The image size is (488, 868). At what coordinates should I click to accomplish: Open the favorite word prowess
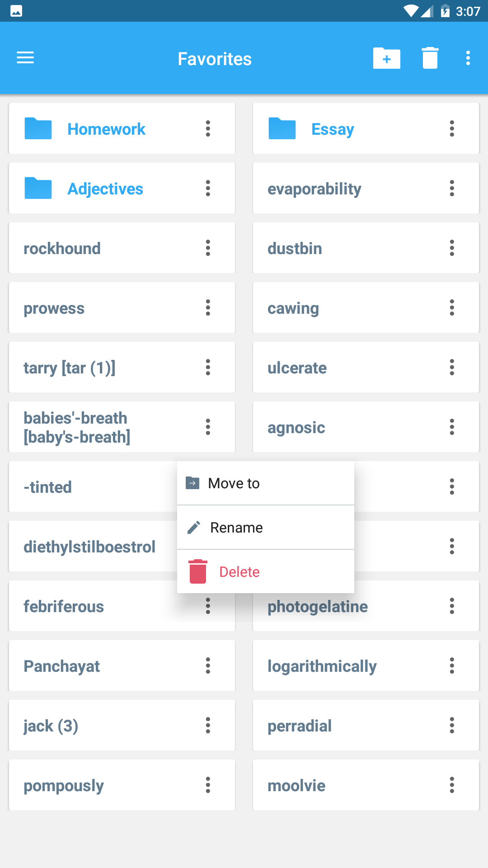pos(54,308)
